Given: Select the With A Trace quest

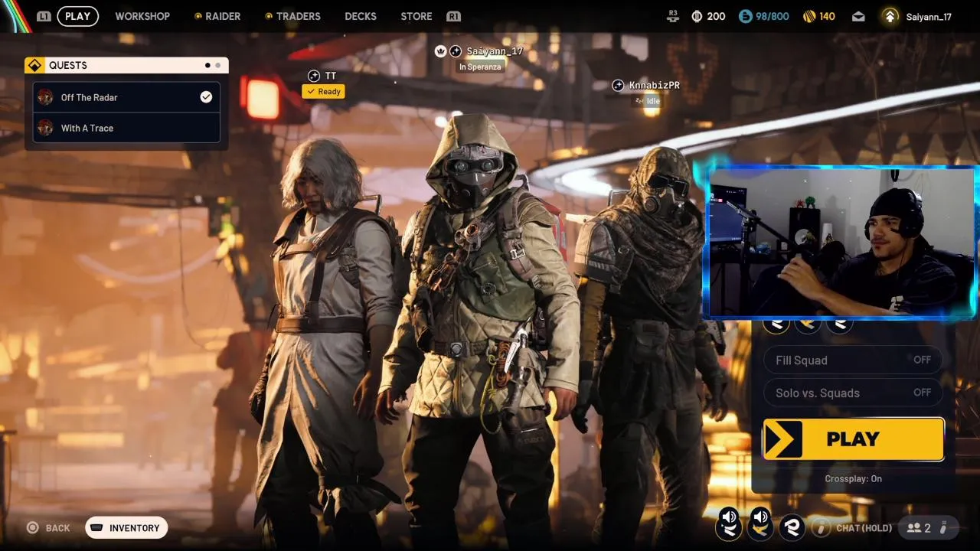Looking at the screenshot, I should [126, 128].
